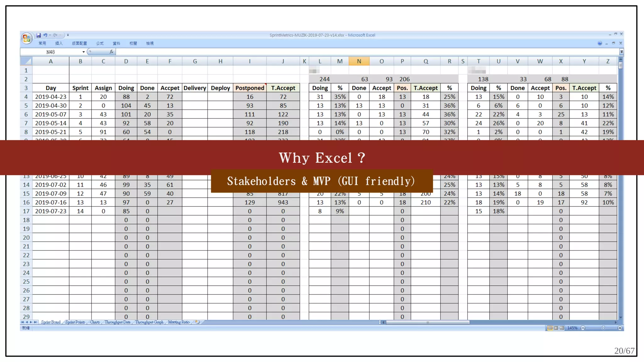Click the zoom slider handle

[x=603, y=328]
